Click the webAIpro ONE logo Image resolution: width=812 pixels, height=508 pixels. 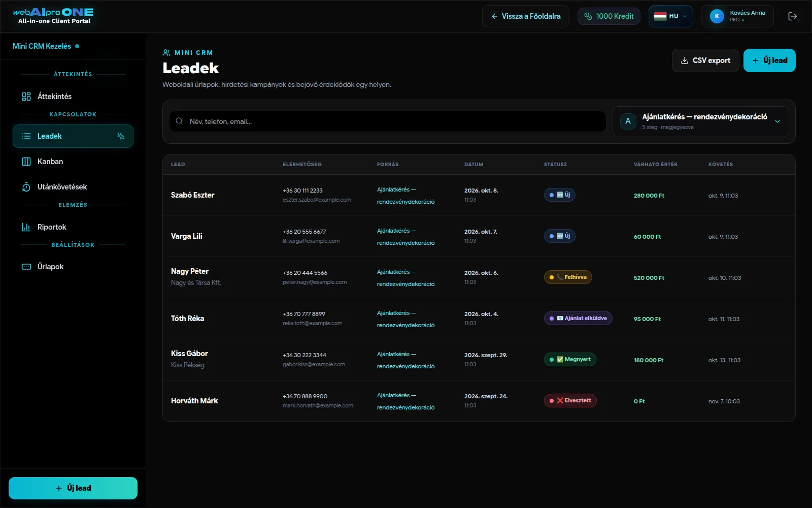pyautogui.click(x=54, y=16)
